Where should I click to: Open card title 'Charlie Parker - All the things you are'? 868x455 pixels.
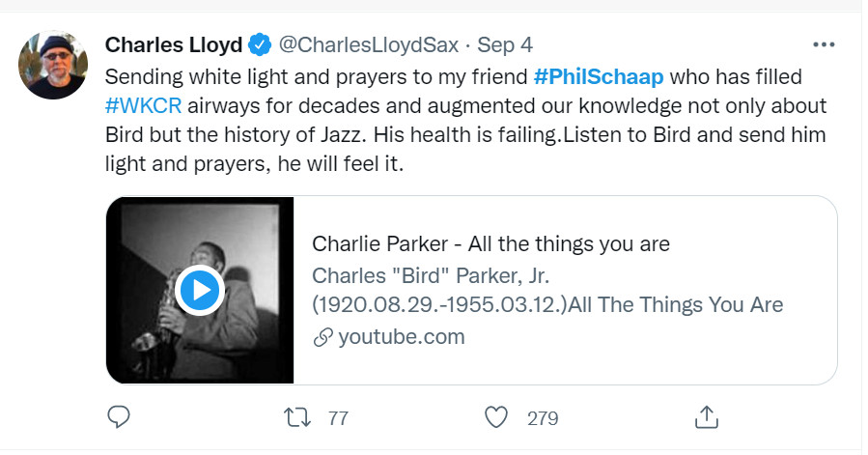click(490, 243)
